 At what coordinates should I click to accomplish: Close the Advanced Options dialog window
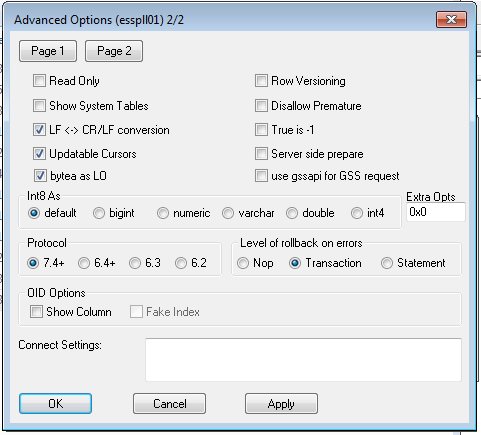(451, 20)
